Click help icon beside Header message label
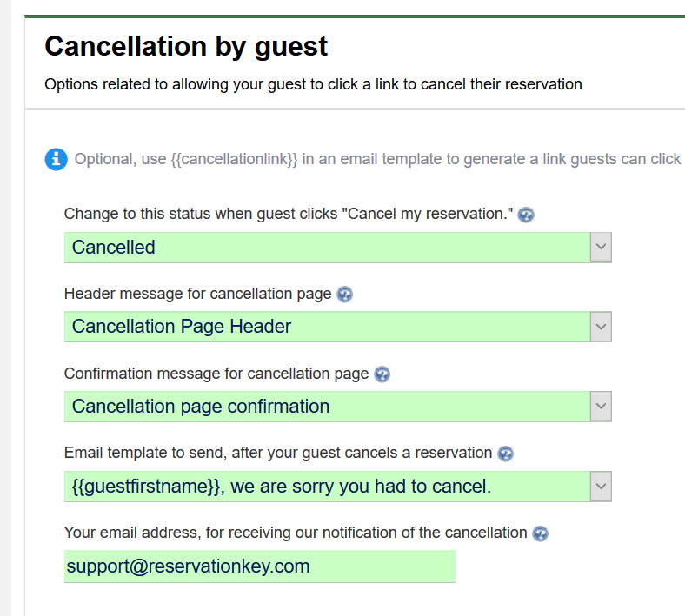Viewport: 685px width, 616px height. point(345,295)
